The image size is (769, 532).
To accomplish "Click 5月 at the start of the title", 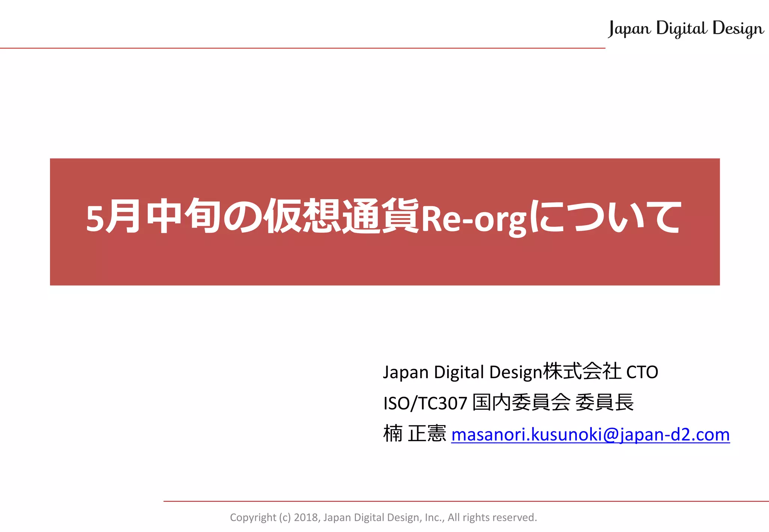I will coord(113,218).
